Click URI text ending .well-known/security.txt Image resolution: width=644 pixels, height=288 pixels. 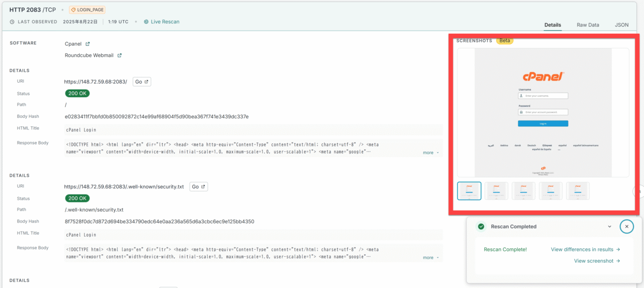[x=124, y=187]
